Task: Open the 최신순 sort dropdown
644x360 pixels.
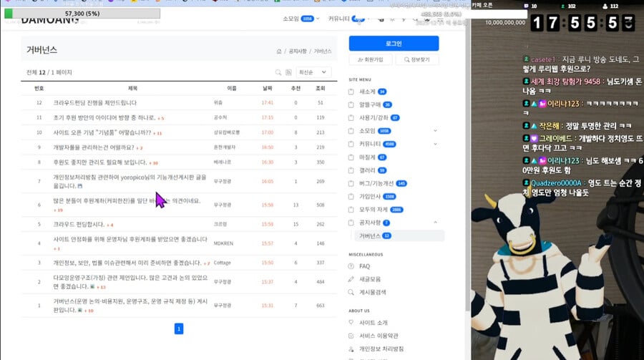Action: [313, 72]
